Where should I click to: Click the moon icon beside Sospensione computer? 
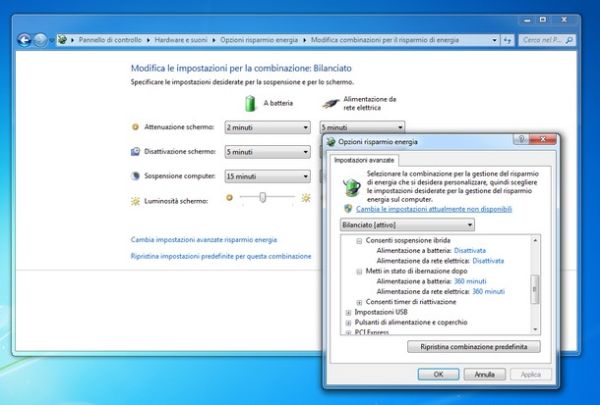click(136, 176)
